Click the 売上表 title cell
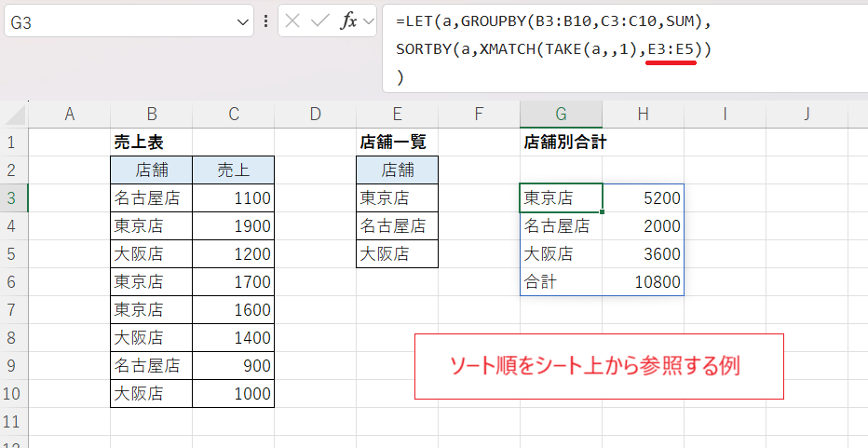This screenshot has width=868, height=448. (x=152, y=143)
